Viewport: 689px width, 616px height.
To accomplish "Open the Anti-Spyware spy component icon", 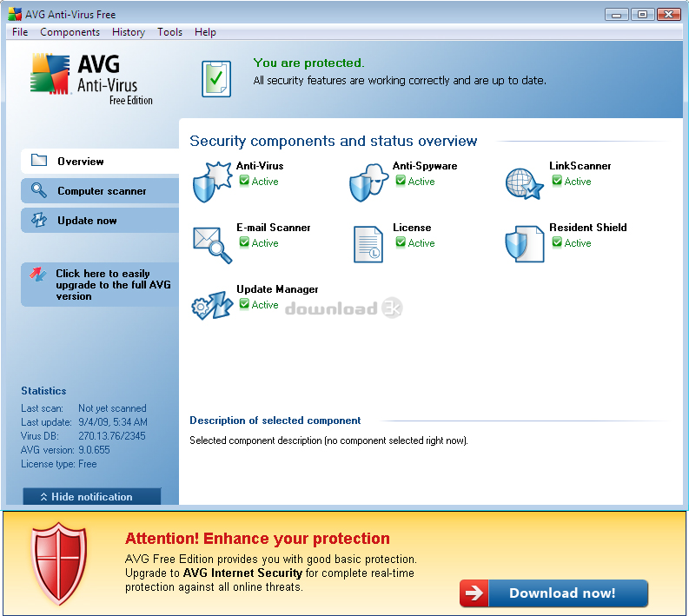I will click(368, 182).
